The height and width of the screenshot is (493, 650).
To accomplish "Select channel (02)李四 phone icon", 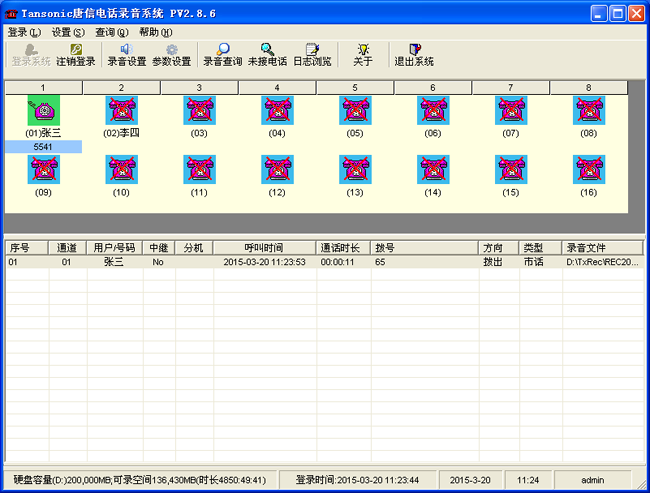I will pos(121,111).
